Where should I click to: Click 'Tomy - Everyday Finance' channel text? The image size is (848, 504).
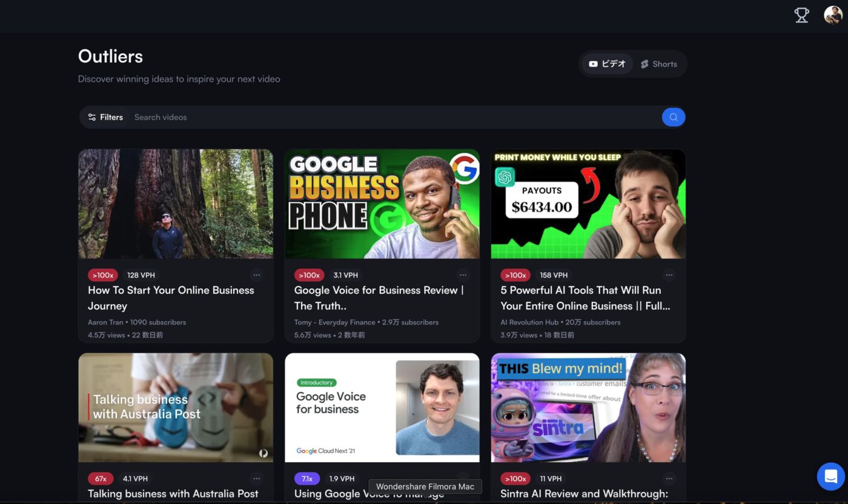tap(336, 322)
